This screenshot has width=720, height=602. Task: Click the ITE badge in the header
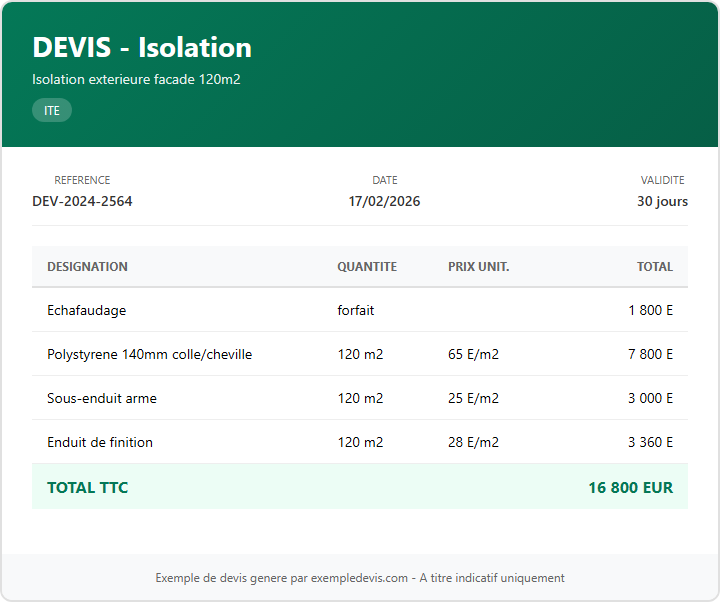52,111
